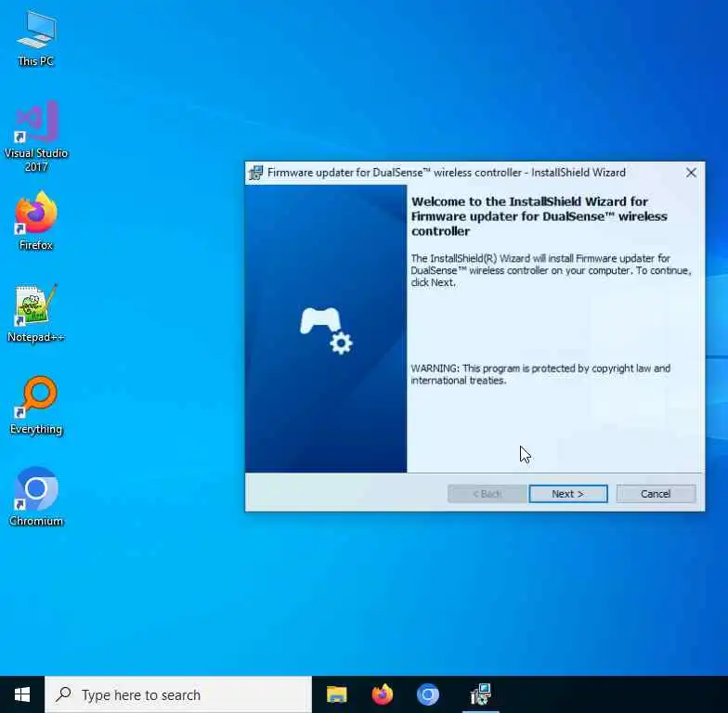Open the Windows Start menu
The width and height of the screenshot is (728, 713).
[x=22, y=694]
